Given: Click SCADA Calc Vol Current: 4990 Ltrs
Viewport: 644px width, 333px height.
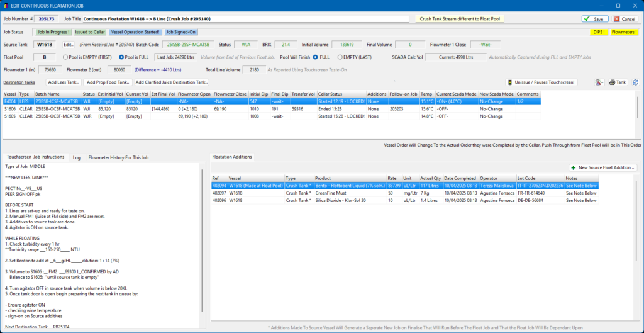Looking at the screenshot, I should coord(455,57).
